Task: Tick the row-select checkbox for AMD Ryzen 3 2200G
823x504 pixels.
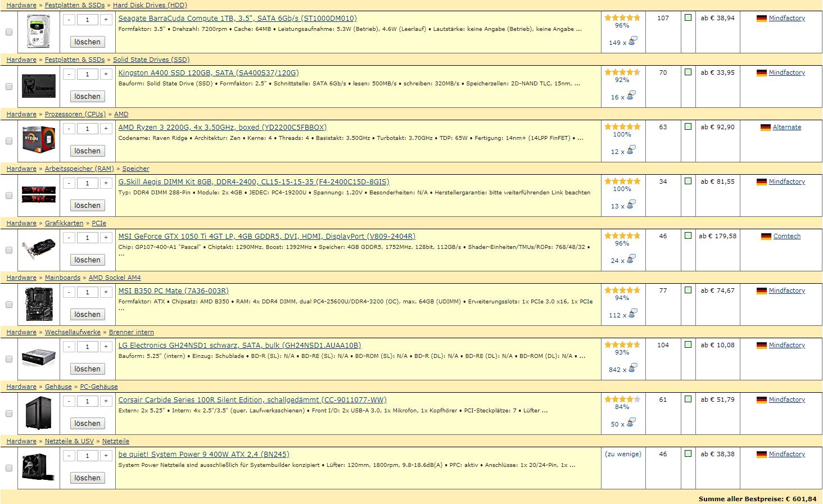Action: point(9,141)
